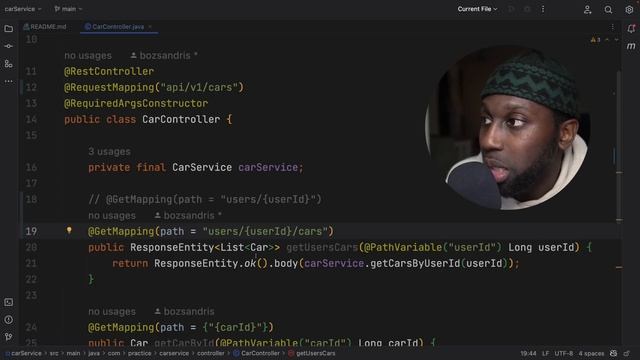Open Search Everywhere magnifier icon

point(608,9)
